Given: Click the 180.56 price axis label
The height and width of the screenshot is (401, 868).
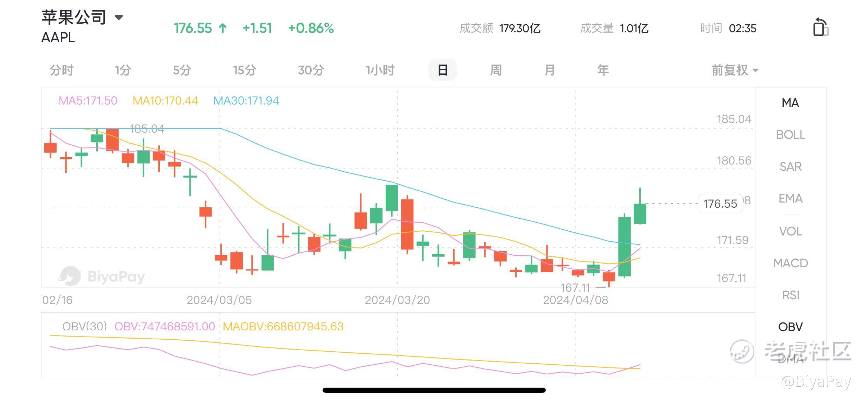Looking at the screenshot, I should 734,161.
